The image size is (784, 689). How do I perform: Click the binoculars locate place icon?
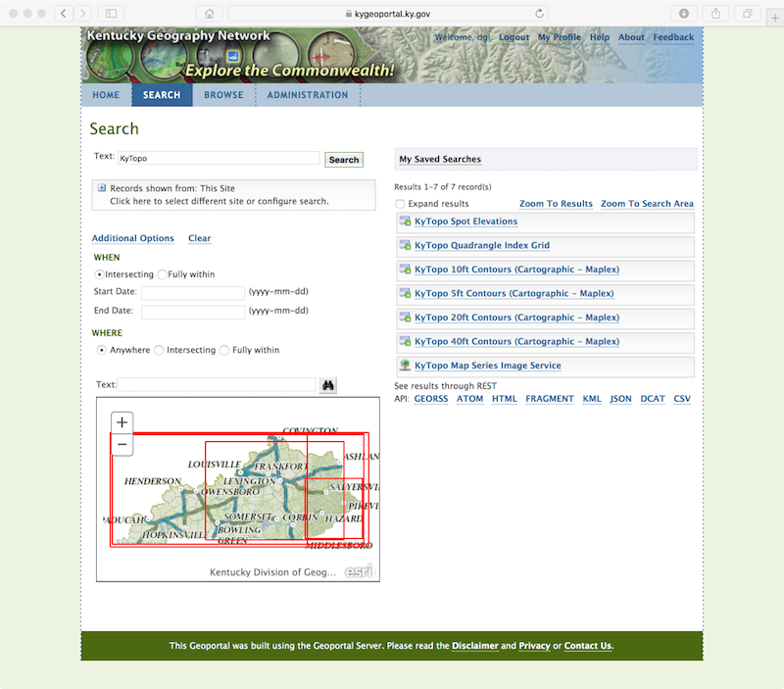tap(328, 385)
